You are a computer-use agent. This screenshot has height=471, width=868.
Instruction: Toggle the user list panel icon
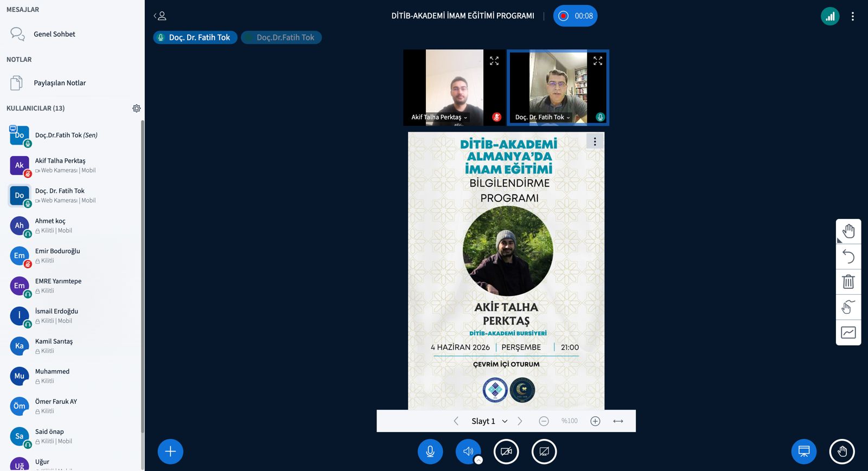160,16
